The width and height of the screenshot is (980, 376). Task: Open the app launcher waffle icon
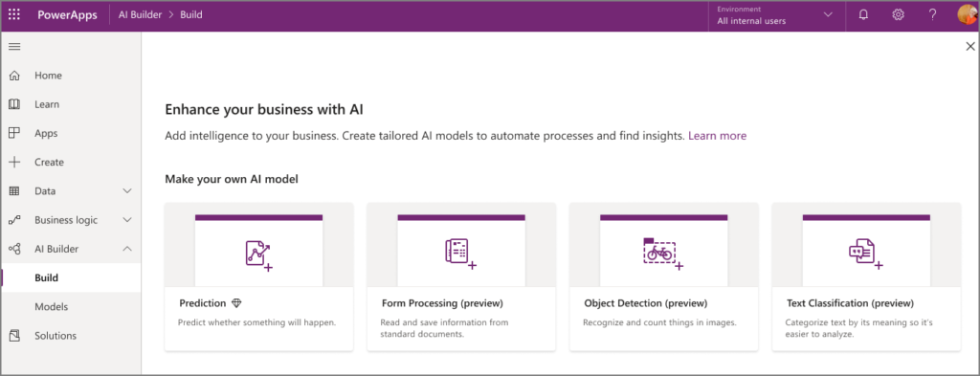[13, 15]
